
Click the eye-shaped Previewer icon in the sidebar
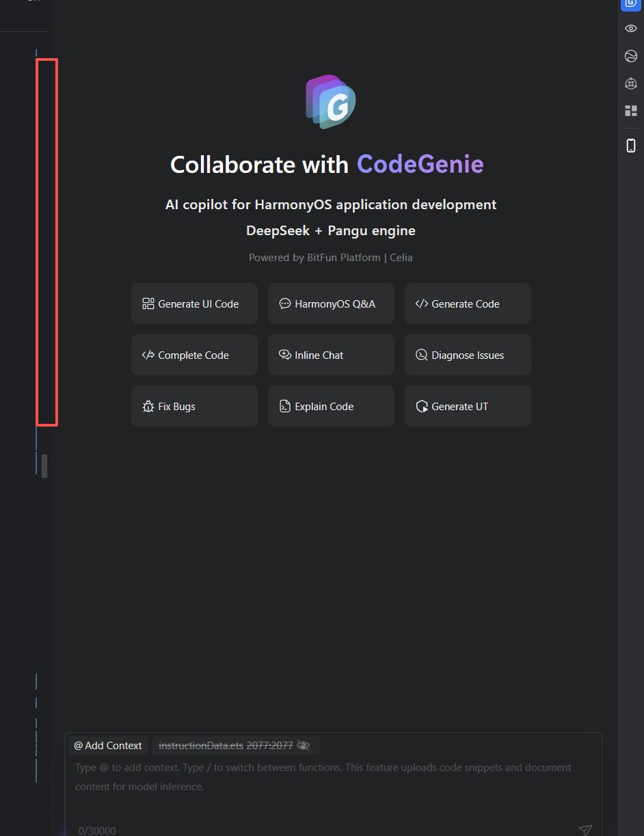631,29
